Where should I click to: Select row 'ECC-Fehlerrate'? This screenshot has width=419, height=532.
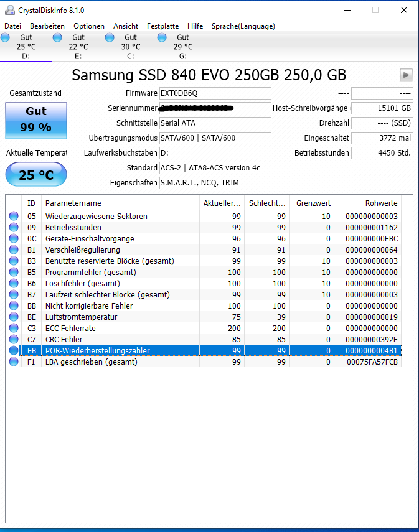click(204, 328)
